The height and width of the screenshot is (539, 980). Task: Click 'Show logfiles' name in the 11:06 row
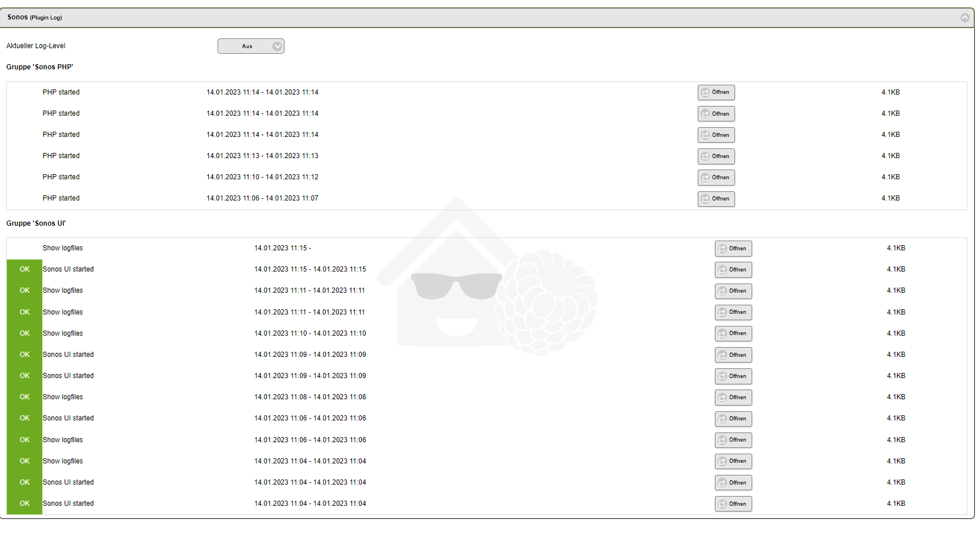coord(62,440)
